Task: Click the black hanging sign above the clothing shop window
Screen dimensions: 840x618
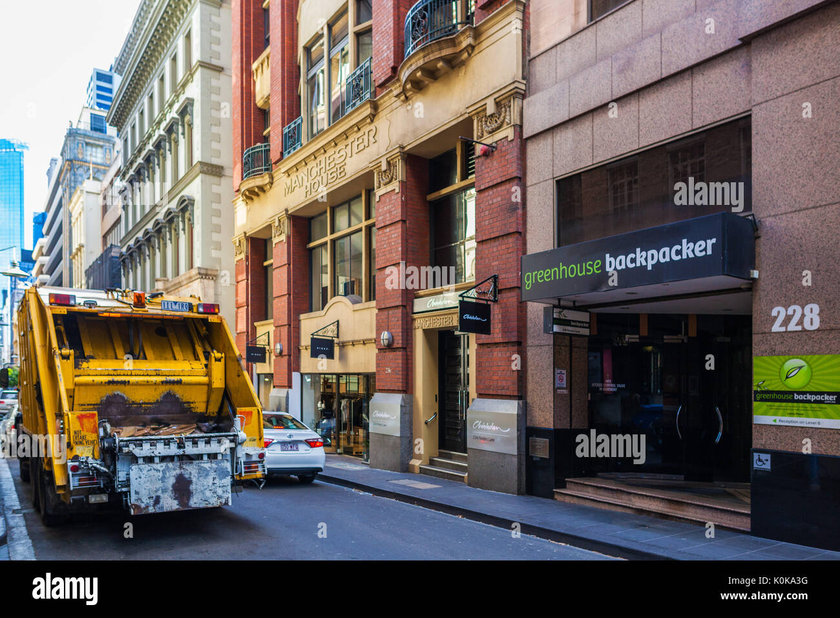Action: pyautogui.click(x=322, y=348)
